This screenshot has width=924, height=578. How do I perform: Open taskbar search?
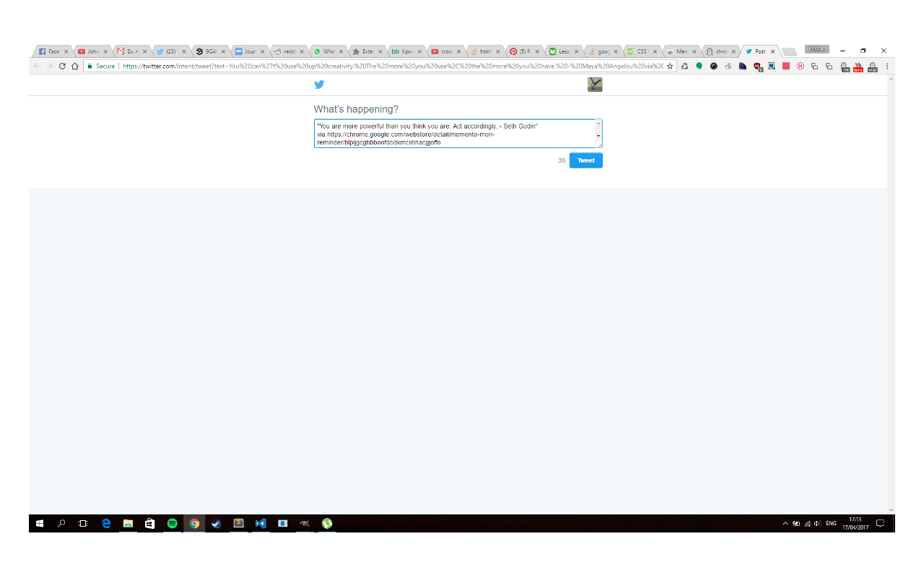(61, 523)
